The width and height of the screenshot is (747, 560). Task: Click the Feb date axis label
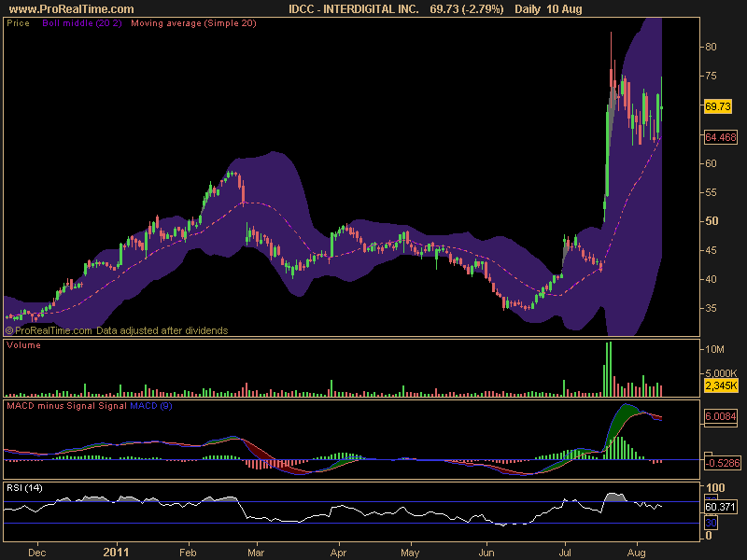point(188,553)
